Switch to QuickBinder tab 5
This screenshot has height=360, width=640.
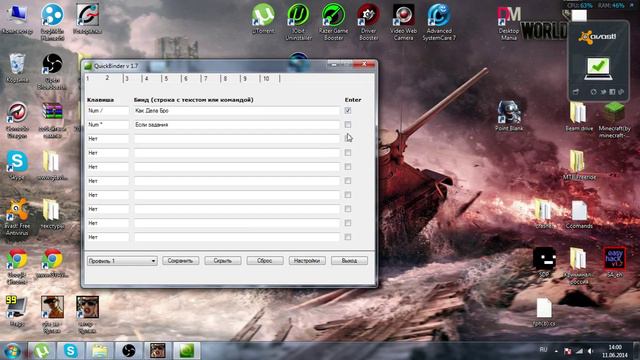point(167,78)
